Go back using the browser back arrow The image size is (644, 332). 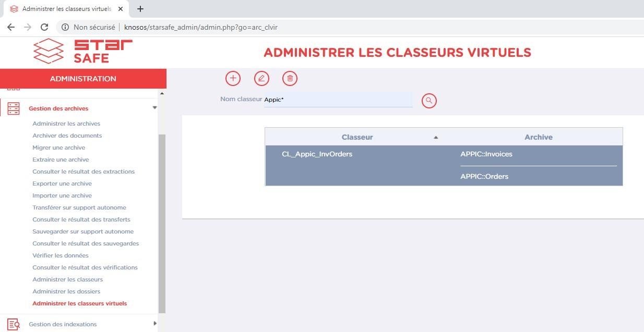(x=11, y=27)
